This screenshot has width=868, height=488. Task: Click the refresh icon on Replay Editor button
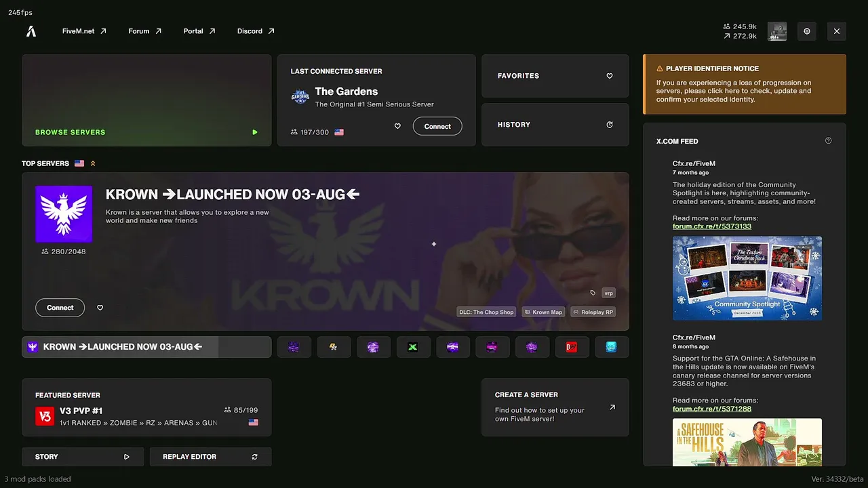pyautogui.click(x=255, y=457)
